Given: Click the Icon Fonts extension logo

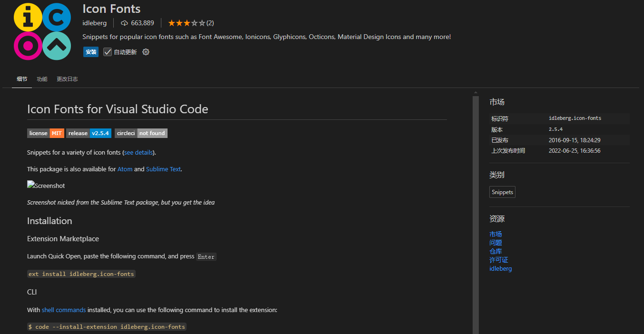Looking at the screenshot, I should point(42,32).
